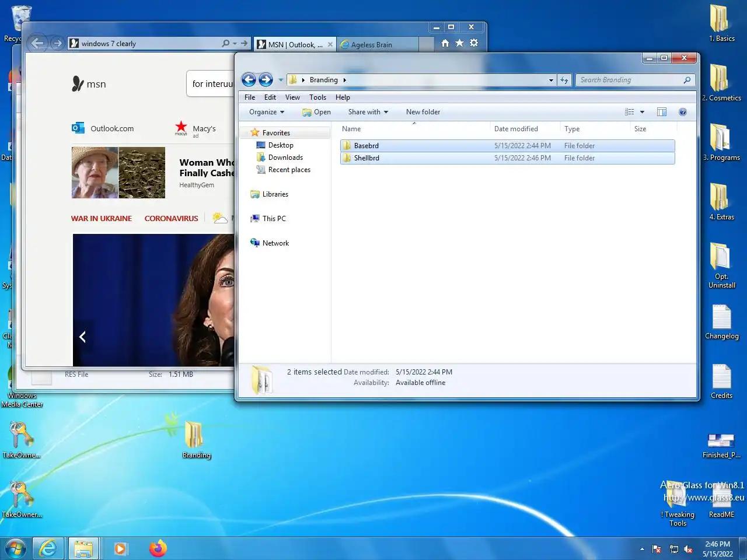The width and height of the screenshot is (747, 560).
Task: Open Macy's ad link
Action: (196, 129)
